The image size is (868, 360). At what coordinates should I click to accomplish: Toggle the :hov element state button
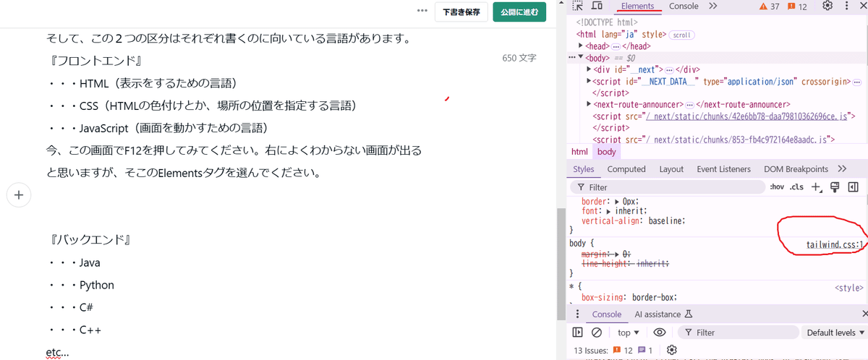tap(777, 187)
